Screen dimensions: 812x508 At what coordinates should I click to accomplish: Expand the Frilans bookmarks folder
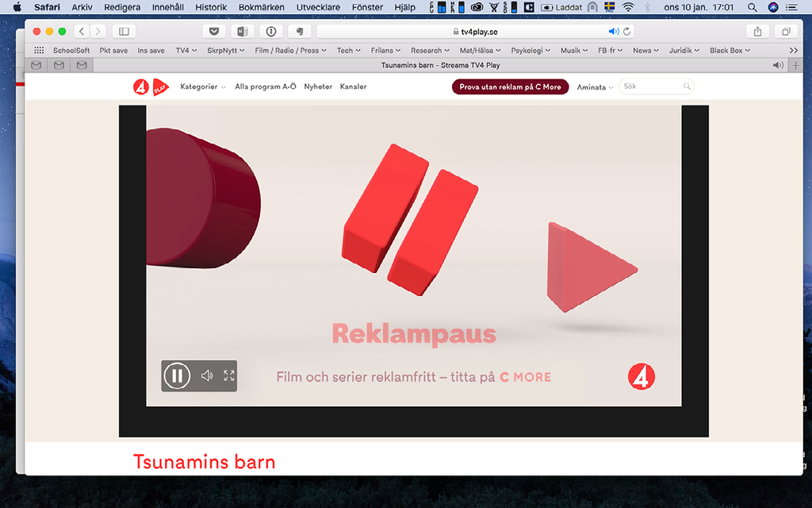[x=386, y=50]
